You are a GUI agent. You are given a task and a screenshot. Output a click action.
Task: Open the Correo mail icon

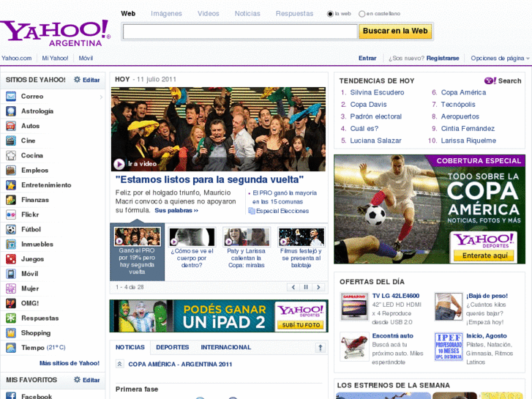11,97
